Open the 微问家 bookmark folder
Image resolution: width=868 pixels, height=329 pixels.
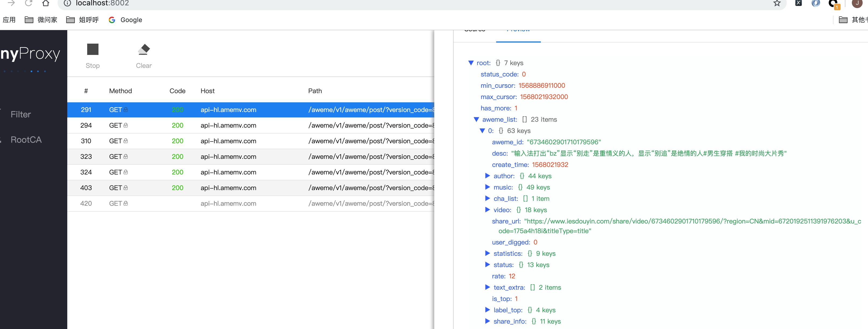coord(41,20)
